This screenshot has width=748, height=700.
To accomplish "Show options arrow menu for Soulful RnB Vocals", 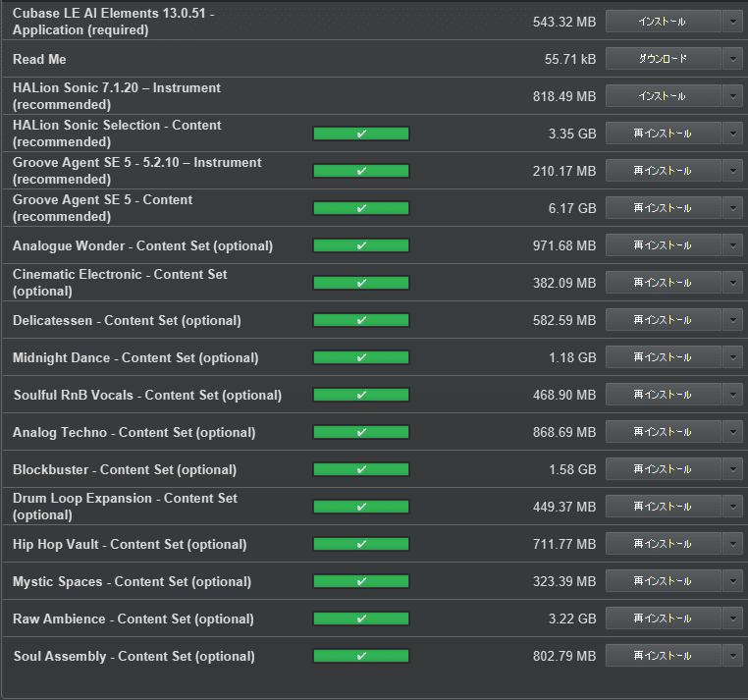I will [732, 395].
